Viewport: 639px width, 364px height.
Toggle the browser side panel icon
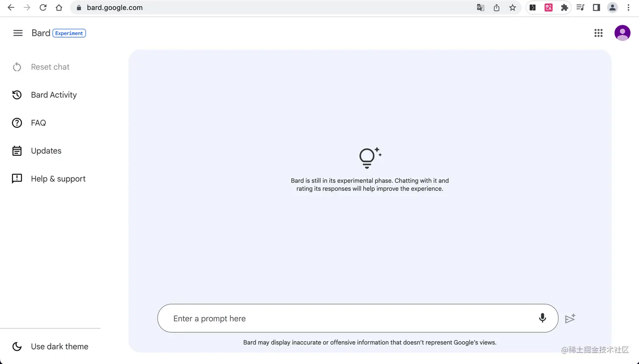(x=596, y=8)
